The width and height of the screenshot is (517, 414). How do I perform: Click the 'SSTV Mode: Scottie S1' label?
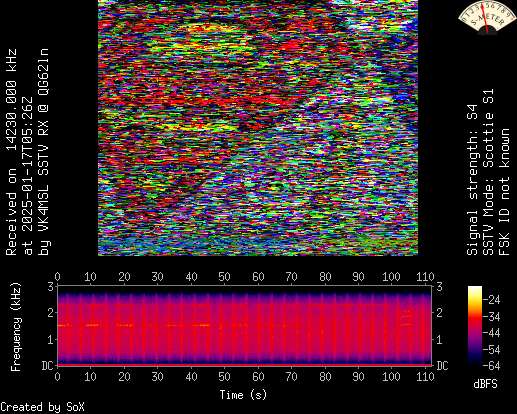488,172
